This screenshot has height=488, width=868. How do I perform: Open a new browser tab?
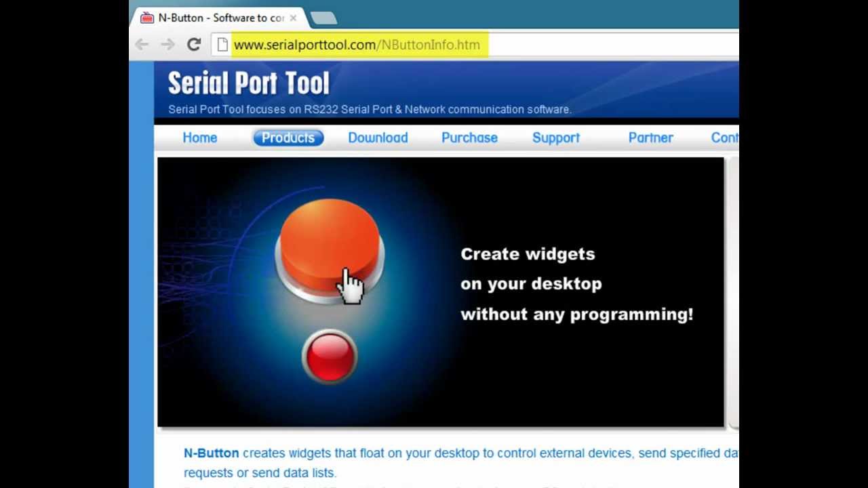click(324, 18)
